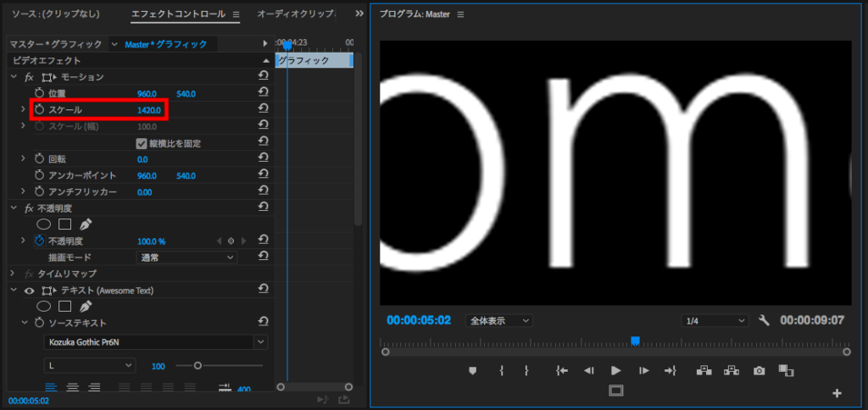Play the sequence in Program monitor
This screenshot has width=868, height=410.
615,371
